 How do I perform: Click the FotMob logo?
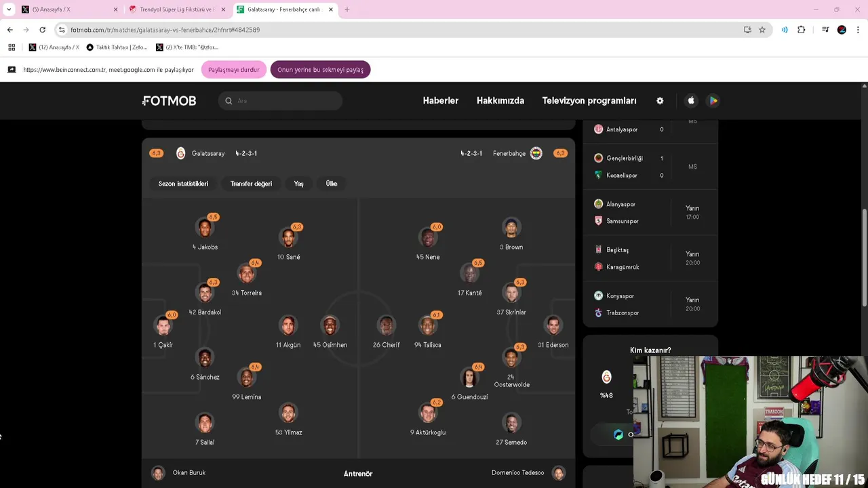click(x=169, y=100)
